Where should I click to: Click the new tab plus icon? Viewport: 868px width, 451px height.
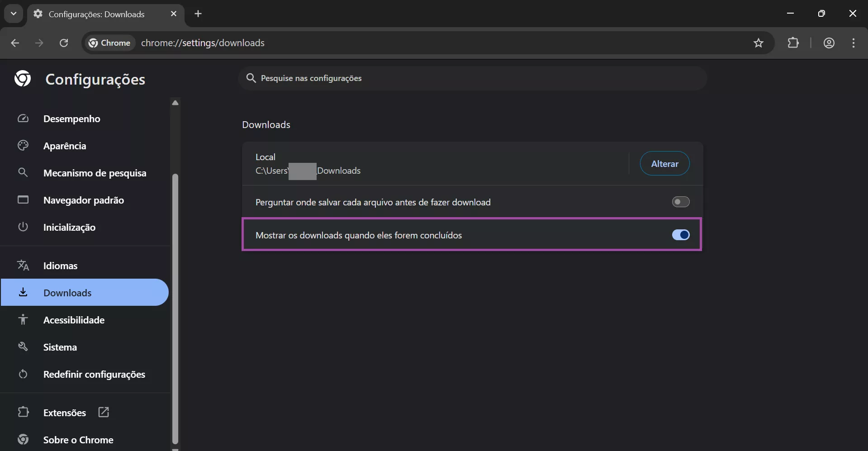pos(198,14)
